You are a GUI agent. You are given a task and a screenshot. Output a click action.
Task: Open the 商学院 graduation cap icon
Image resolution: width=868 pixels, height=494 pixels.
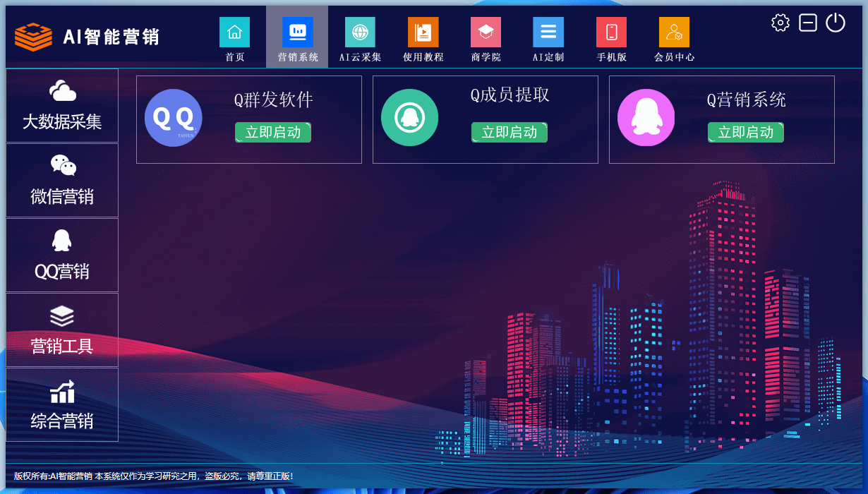pyautogui.click(x=486, y=32)
